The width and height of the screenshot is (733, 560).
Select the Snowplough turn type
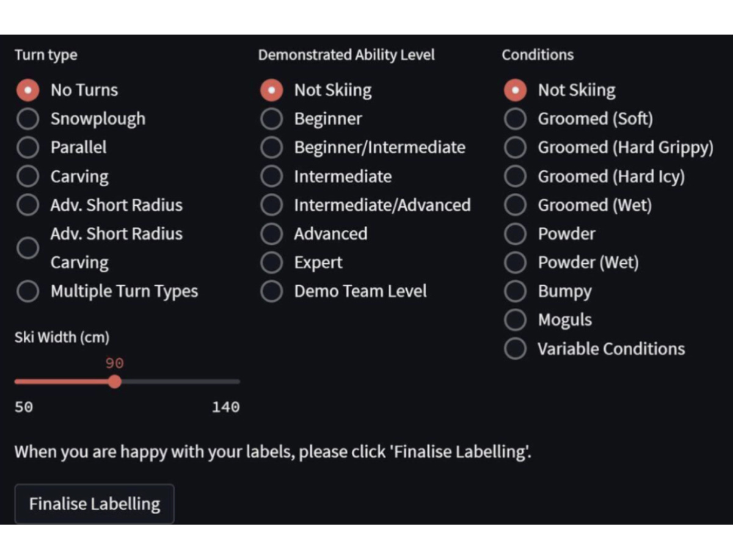(27, 119)
